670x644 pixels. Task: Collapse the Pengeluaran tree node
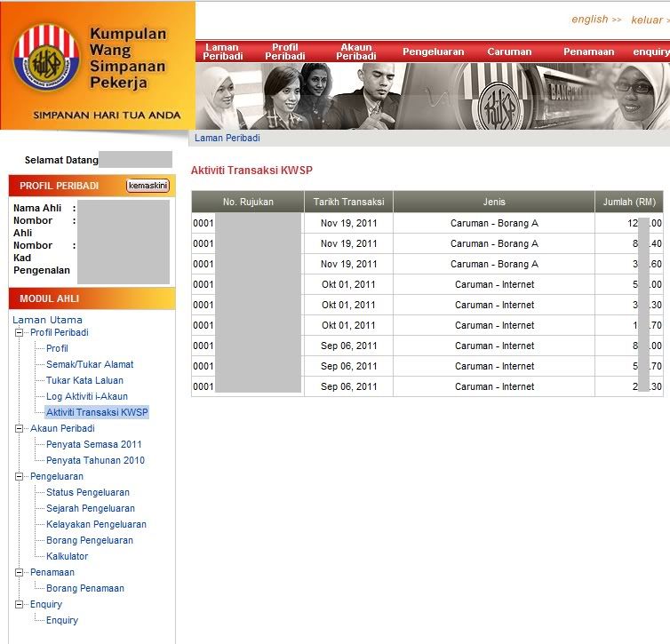[20, 477]
